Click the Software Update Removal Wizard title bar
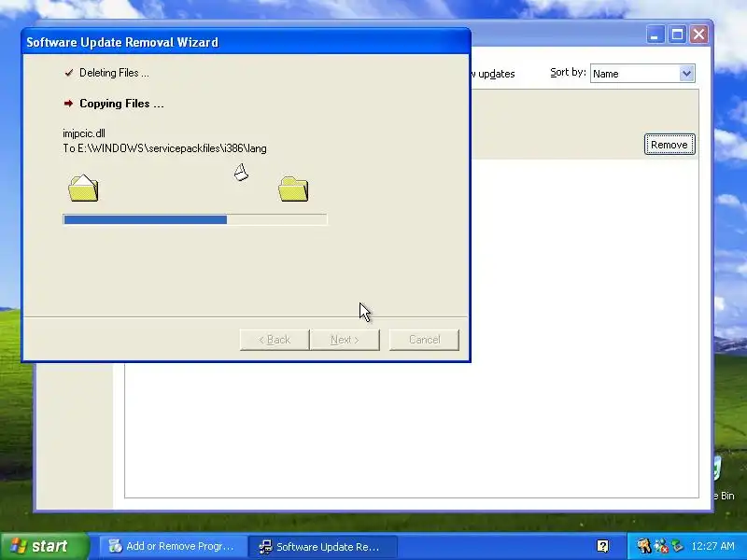Viewport: 747px width, 560px height. 246,42
